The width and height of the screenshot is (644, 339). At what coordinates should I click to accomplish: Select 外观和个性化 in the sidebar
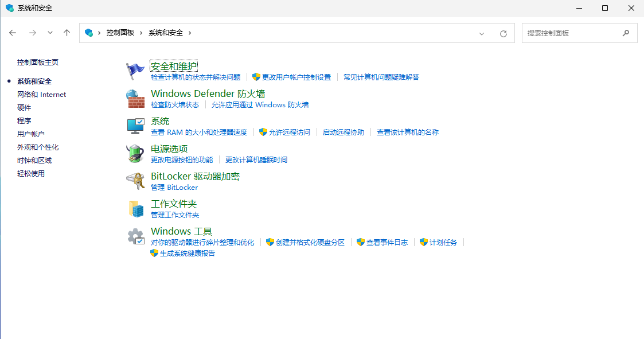pyautogui.click(x=38, y=147)
